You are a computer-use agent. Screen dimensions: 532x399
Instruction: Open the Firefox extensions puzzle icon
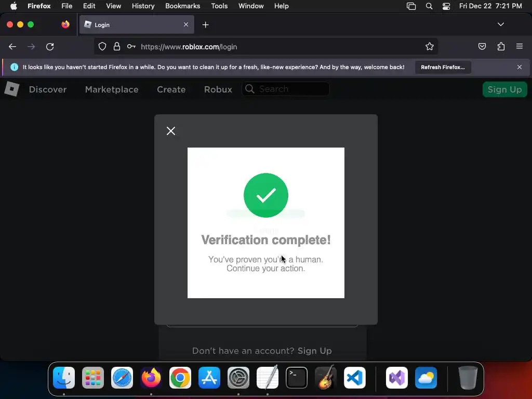(x=501, y=46)
